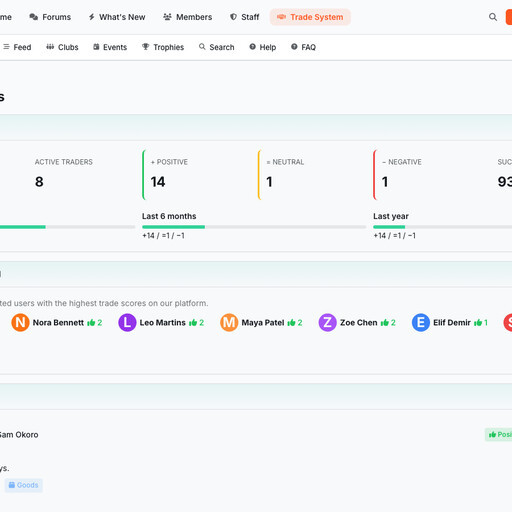Open the FAQ sub-navigation link
Image resolution: width=512 pixels, height=512 pixels.
[303, 47]
